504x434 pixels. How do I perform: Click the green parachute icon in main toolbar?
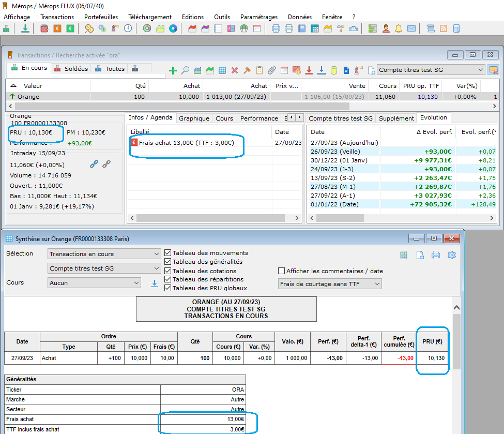click(x=244, y=28)
